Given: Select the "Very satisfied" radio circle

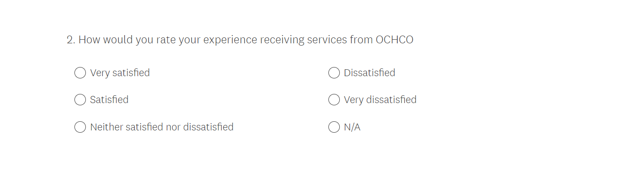Looking at the screenshot, I should point(80,73).
